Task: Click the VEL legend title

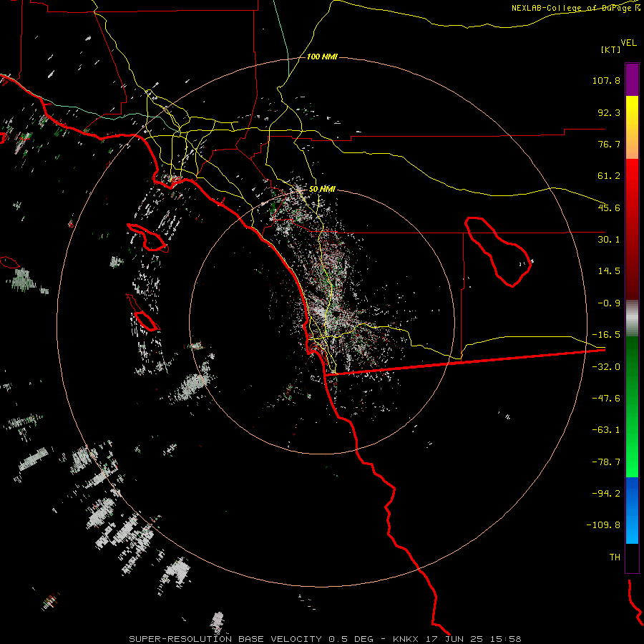Action: coord(629,43)
